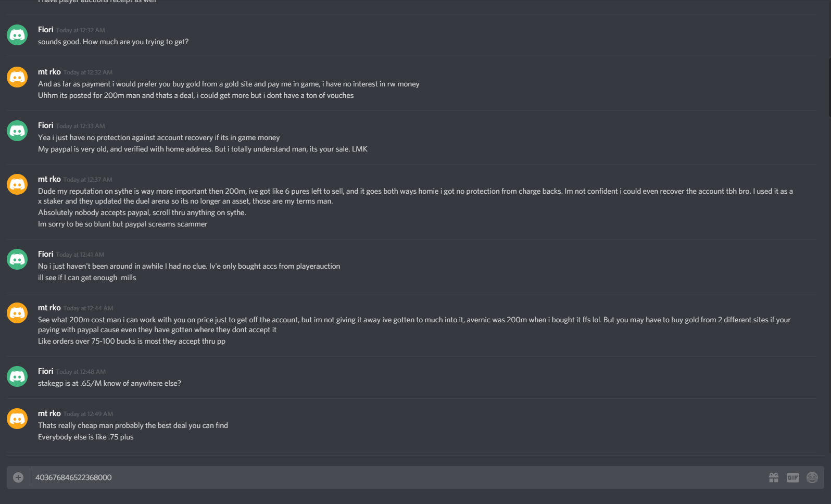Open the GIF picker
This screenshot has height=504, width=831.
click(793, 477)
